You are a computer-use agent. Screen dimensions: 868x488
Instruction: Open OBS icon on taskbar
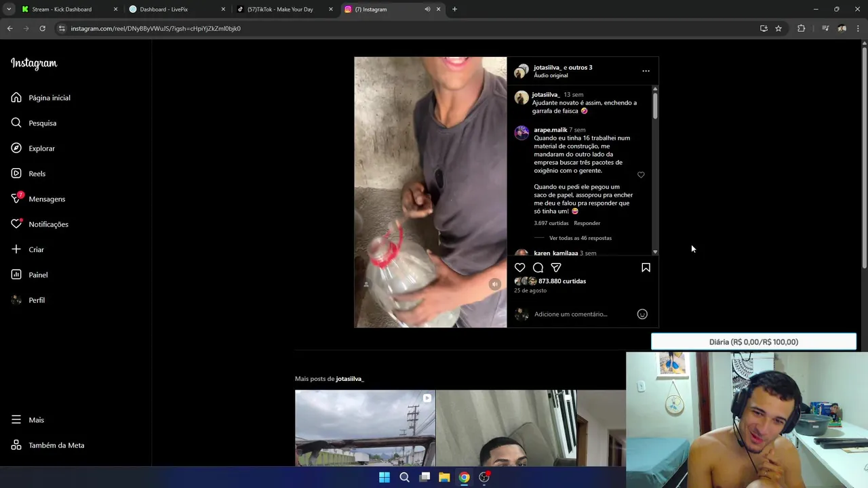[484, 477]
